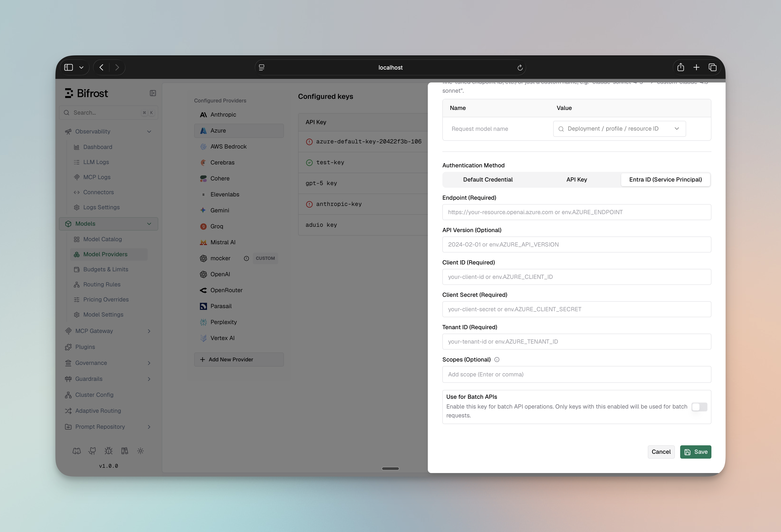Focus the Client Secret input field
781x532 pixels.
point(577,309)
